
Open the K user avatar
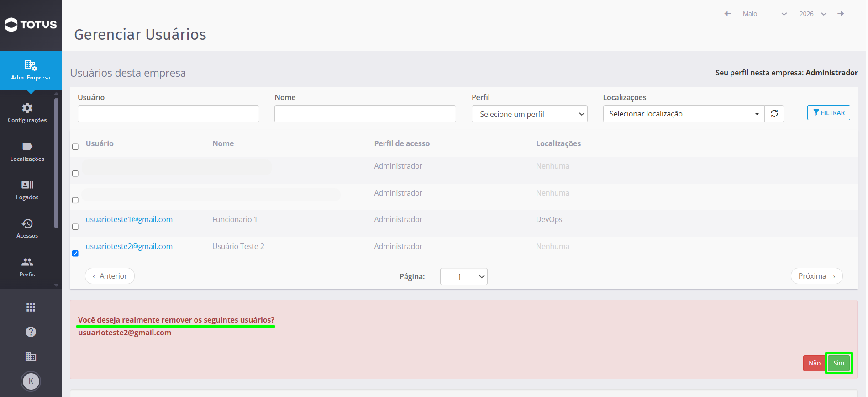point(31,381)
